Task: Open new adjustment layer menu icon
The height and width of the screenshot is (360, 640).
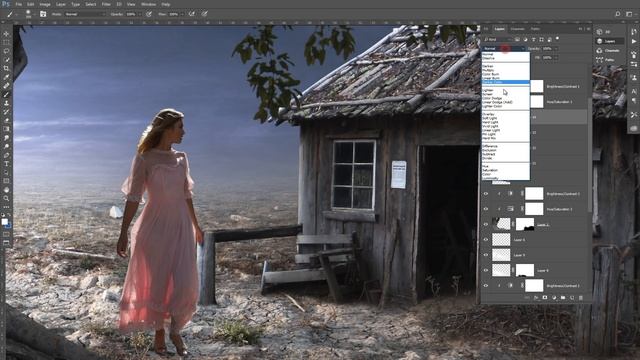Action: 554,298
